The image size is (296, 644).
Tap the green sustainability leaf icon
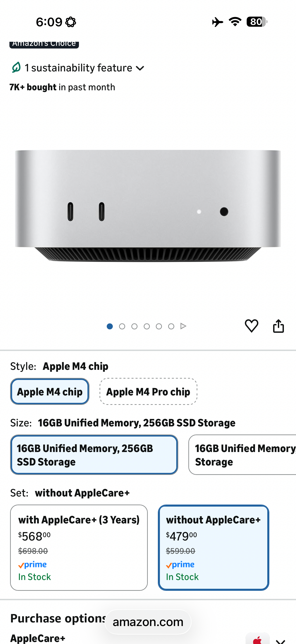coord(16,68)
